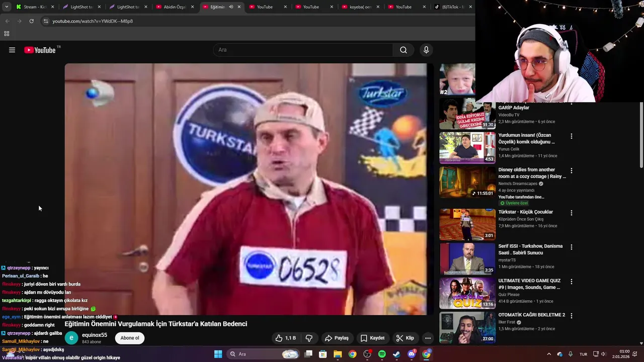Switch TUR keyboard language indicator
The height and width of the screenshot is (362, 644).
coord(583,354)
